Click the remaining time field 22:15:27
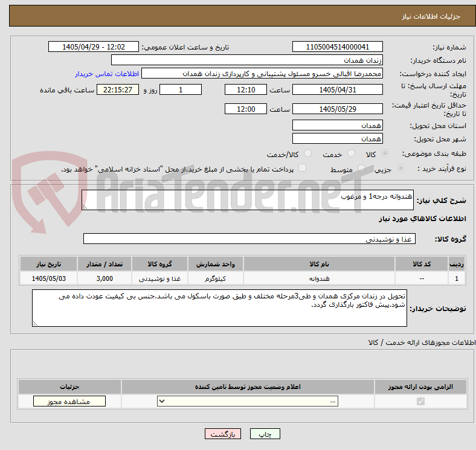This screenshot has width=476, height=450. coord(118,89)
